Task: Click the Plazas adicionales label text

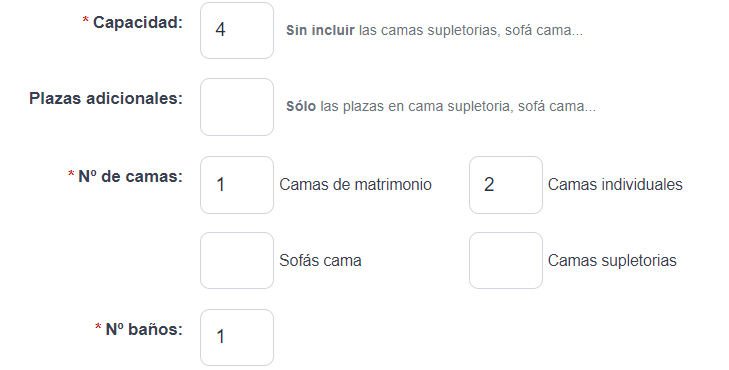Action: pyautogui.click(x=106, y=99)
